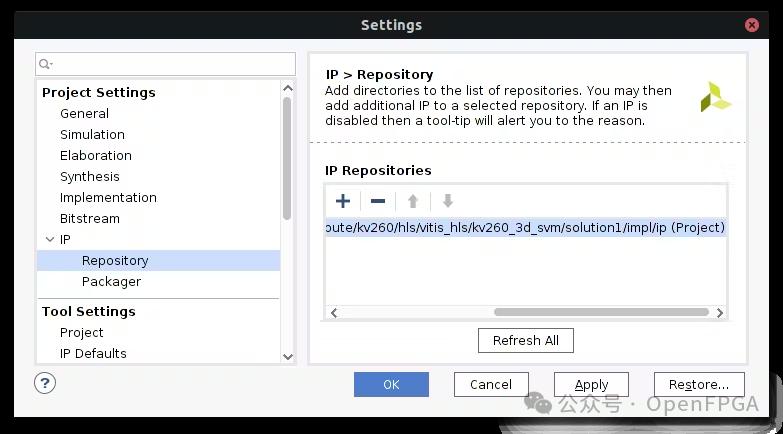Click the Tool Settings heading

(89, 311)
